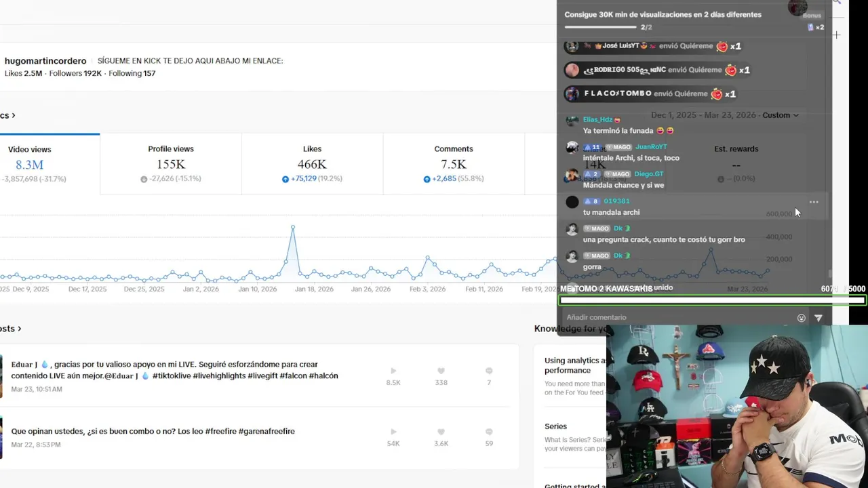Click the Bonus avatar atop the chat
868x488 pixels.
pos(797,7)
